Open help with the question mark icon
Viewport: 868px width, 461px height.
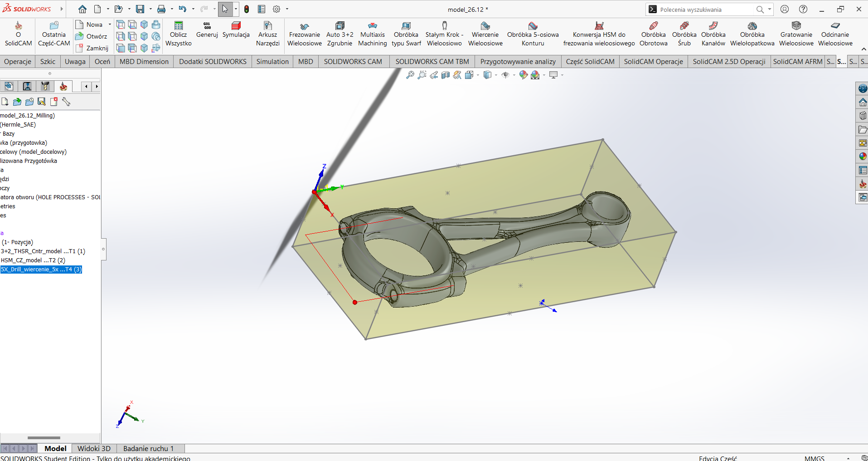click(x=803, y=9)
